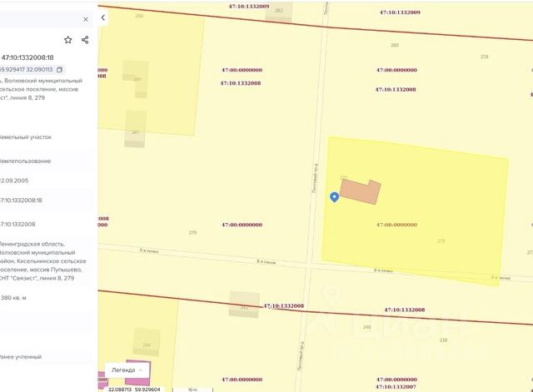Select the orange building on the highlighted parcel
This screenshot has width=533, height=392.
pos(361,191)
